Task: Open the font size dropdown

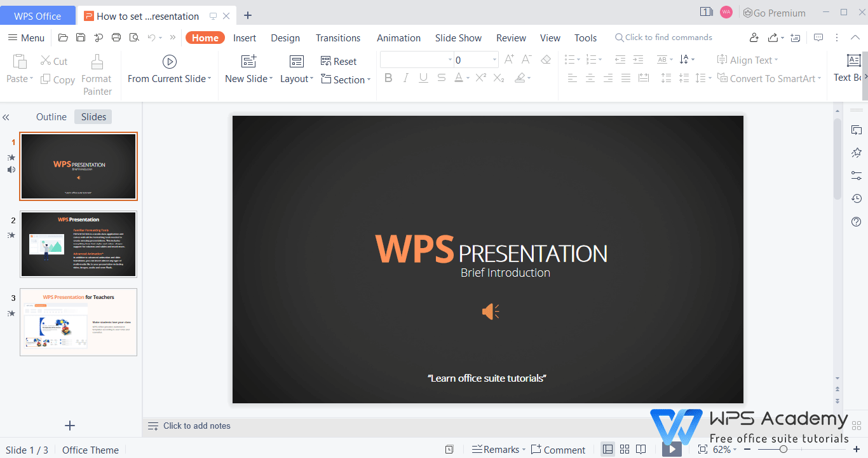Action: tap(494, 60)
